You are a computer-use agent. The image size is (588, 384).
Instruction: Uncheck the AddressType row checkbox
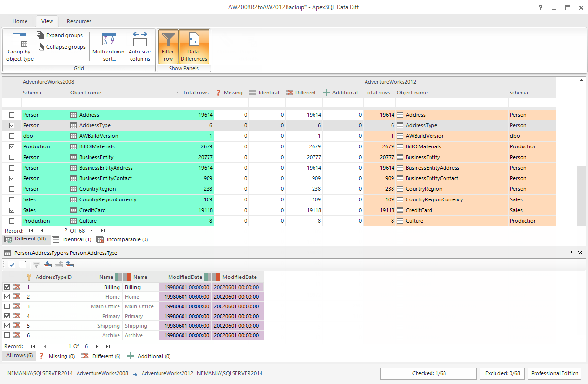coord(12,125)
